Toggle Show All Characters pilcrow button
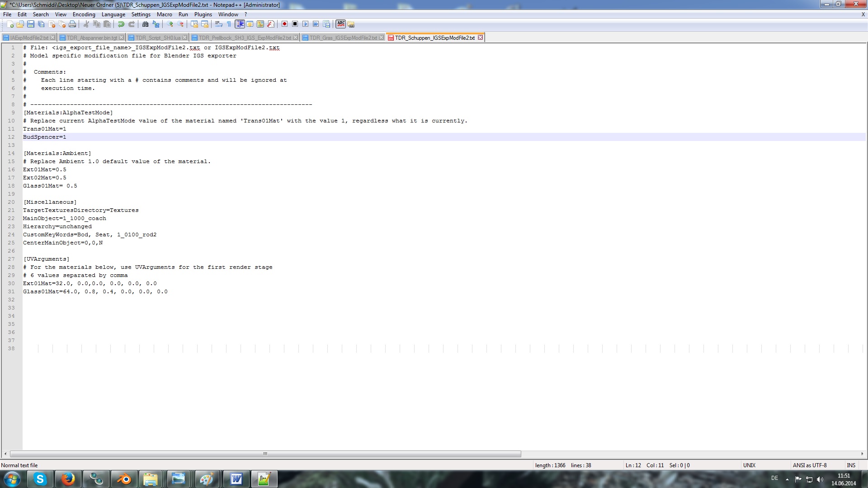Viewport: 868px width, 488px height. coord(229,24)
